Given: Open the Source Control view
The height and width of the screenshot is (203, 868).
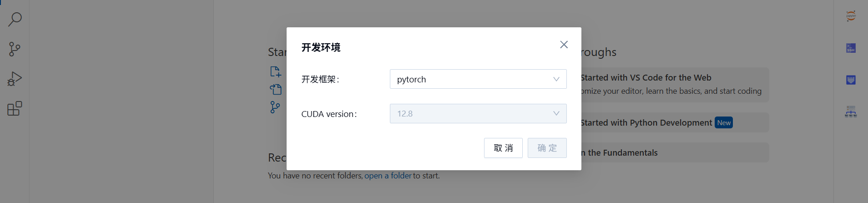Looking at the screenshot, I should point(15,49).
